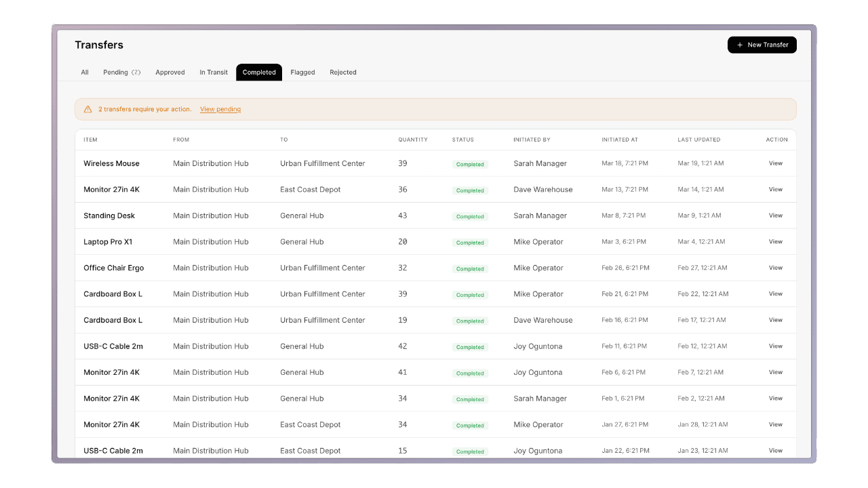Open the Approved tab
The width and height of the screenshot is (868, 488).
[x=170, y=73]
